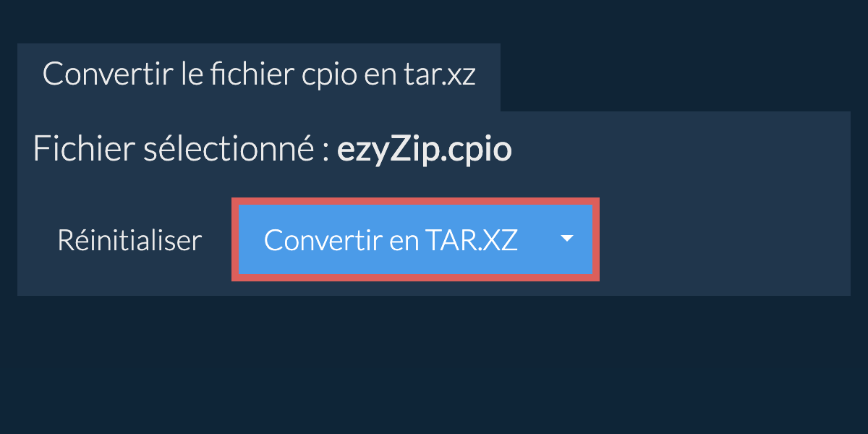Activate the cpio to tar.xz converter tab
Viewport: 868px width, 434px height.
point(259,76)
